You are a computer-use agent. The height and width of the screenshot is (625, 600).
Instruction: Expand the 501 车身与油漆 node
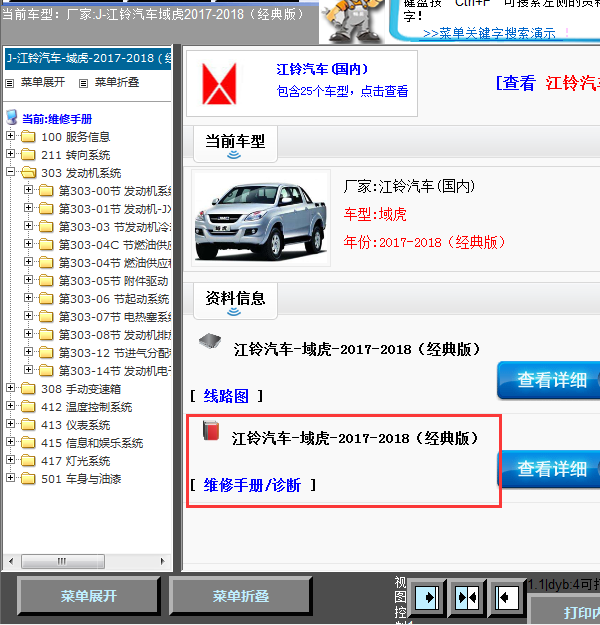[x=11, y=478]
